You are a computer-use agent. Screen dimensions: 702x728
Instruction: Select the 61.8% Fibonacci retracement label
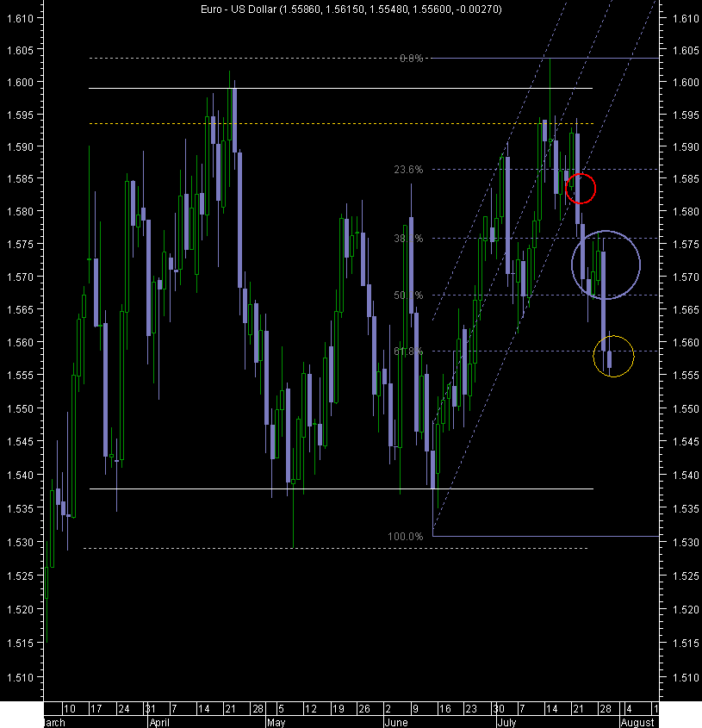click(x=408, y=352)
